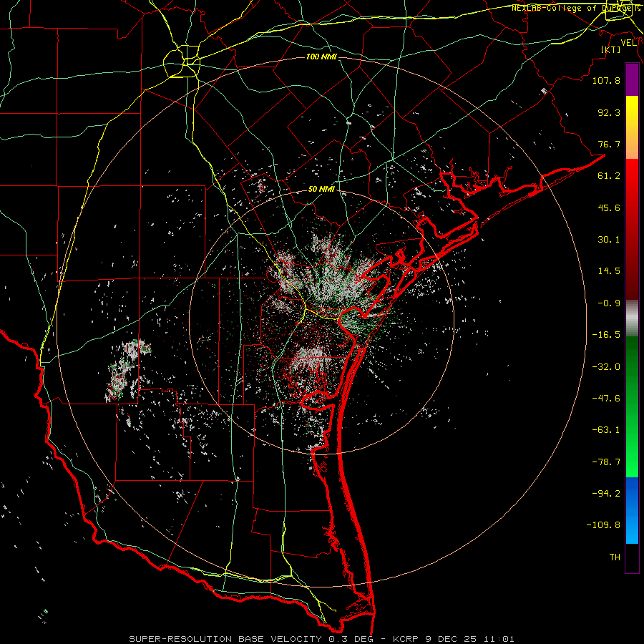Click the -47.6 velocity scale value
Image resolution: width=644 pixels, height=644 pixels.
(x=606, y=399)
